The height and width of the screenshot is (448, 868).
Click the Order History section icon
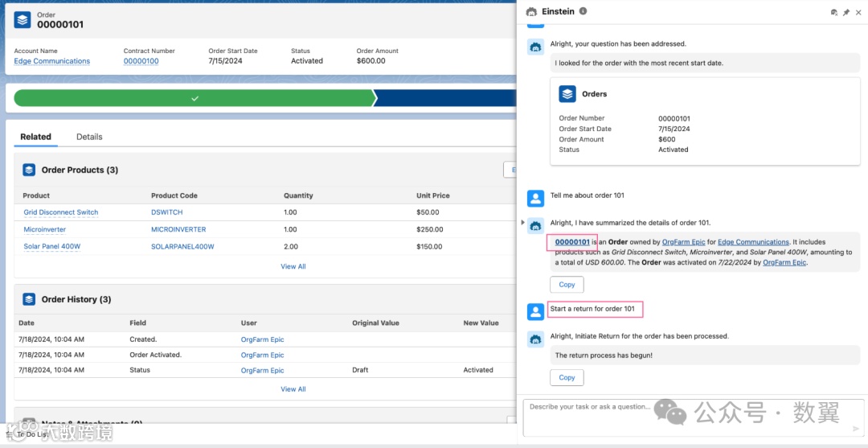click(29, 299)
